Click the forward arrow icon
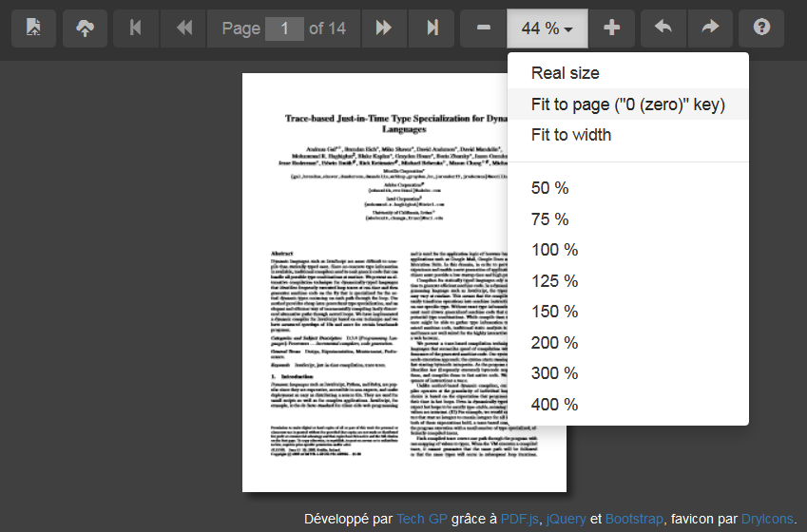The height and width of the screenshot is (532, 807). (x=710, y=28)
